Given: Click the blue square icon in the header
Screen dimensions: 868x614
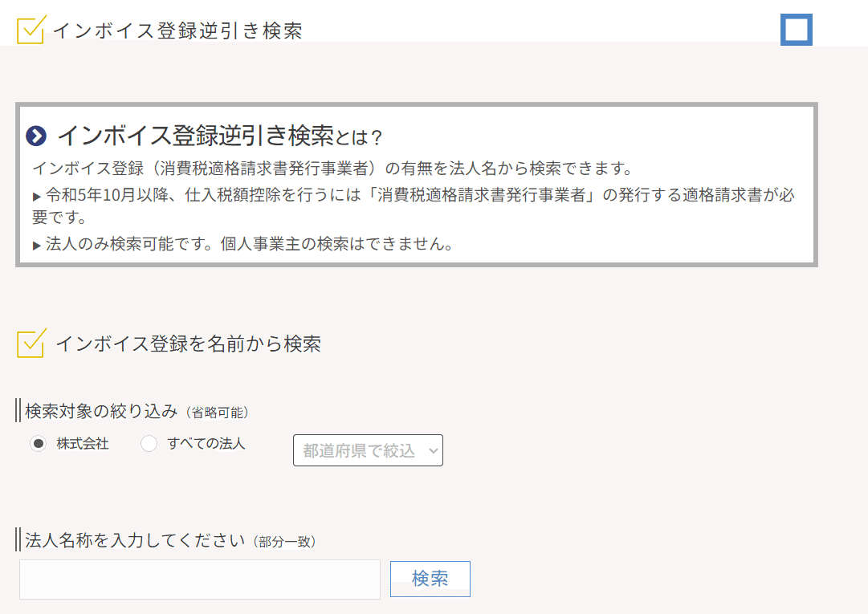Looking at the screenshot, I should [x=797, y=30].
